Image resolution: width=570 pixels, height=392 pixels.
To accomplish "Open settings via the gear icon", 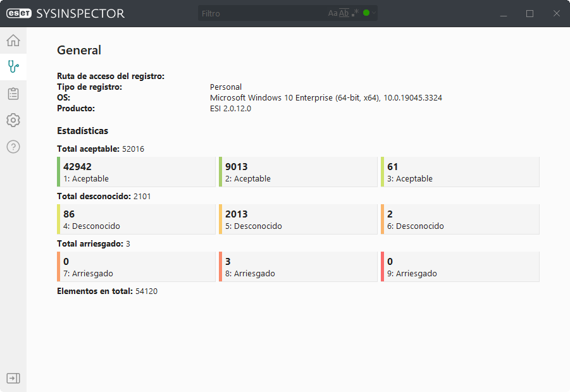I will click(13, 120).
